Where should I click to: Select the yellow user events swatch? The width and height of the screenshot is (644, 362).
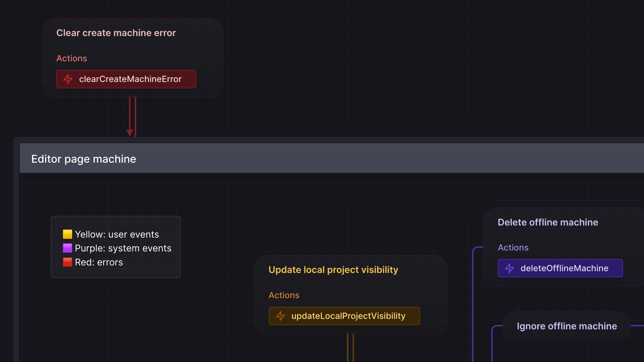67,234
